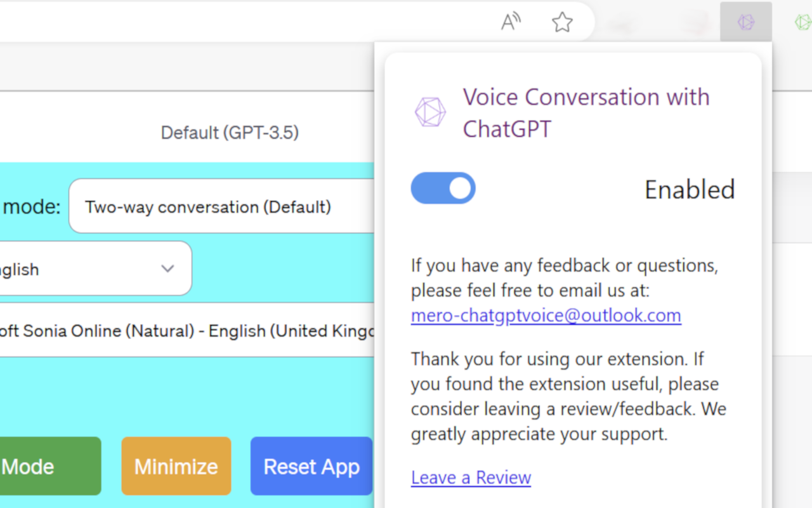Screen dimensions: 812x508
Task: Click the green Mode button
Action: (50, 466)
